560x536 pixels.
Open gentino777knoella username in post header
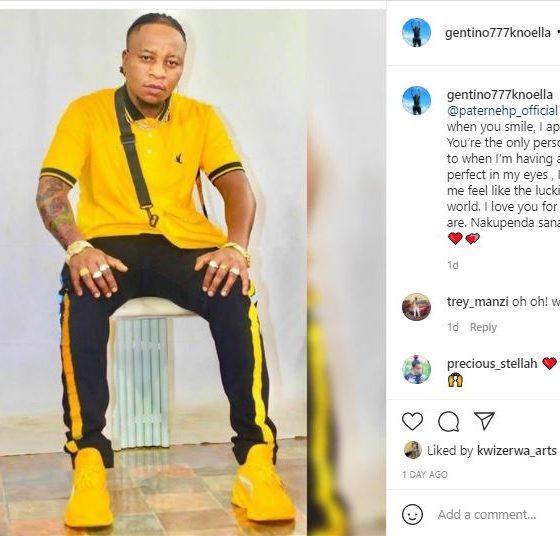coord(498,33)
